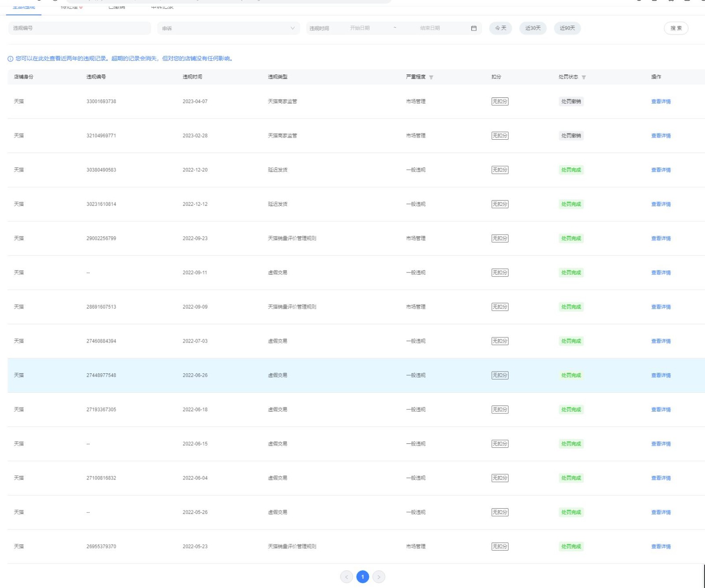The image size is (705, 588).
Task: Click 延迟发货 in the 2022-12-20 row
Action: click(x=278, y=170)
